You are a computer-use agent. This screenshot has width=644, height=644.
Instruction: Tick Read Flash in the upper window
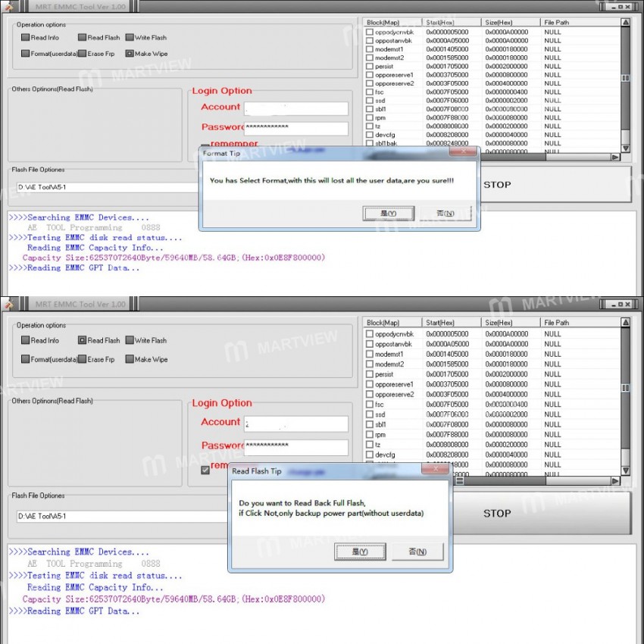tap(82, 37)
